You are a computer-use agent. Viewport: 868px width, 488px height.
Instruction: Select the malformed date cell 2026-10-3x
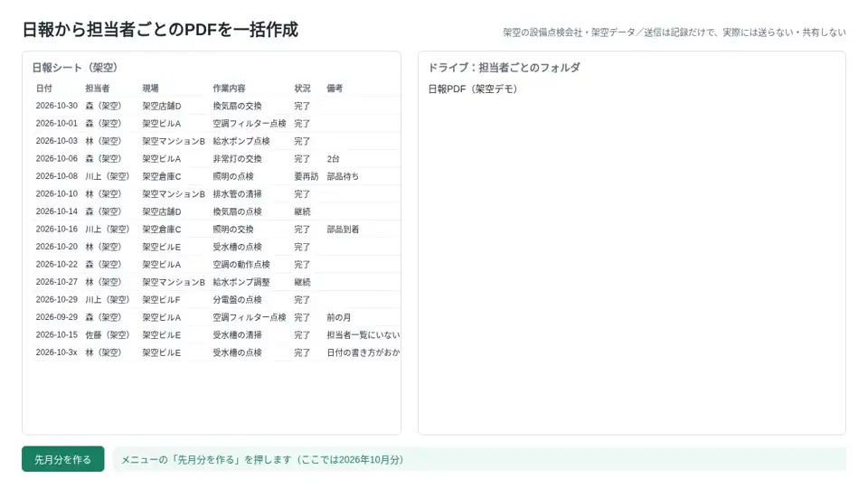(56, 352)
